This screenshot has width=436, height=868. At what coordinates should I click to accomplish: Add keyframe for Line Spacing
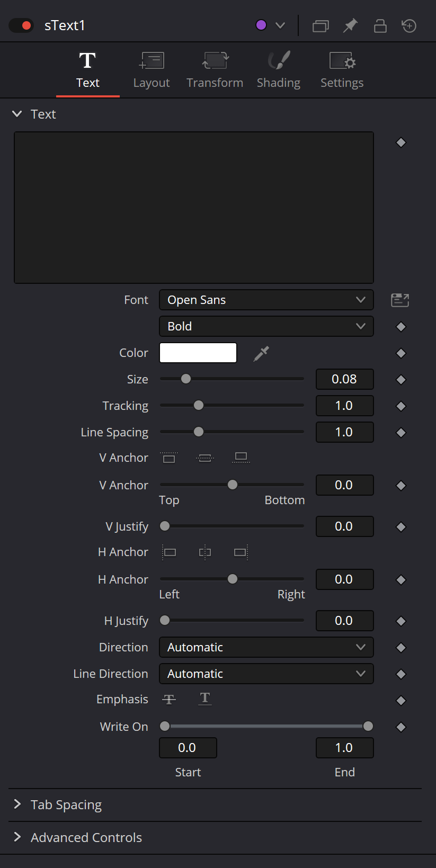[401, 433]
